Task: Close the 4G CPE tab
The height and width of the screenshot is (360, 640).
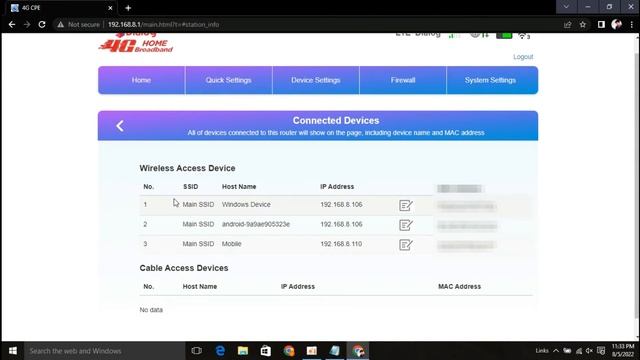Action: [x=110, y=8]
